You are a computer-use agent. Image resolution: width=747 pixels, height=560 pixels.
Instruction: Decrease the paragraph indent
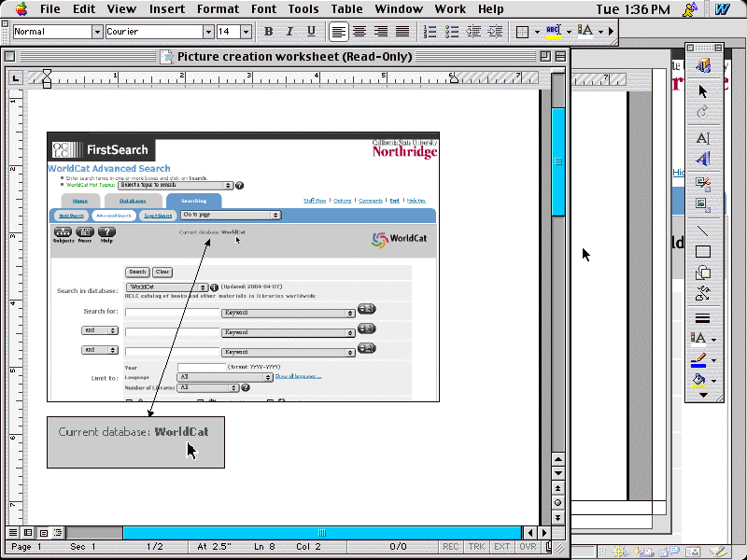point(473,32)
